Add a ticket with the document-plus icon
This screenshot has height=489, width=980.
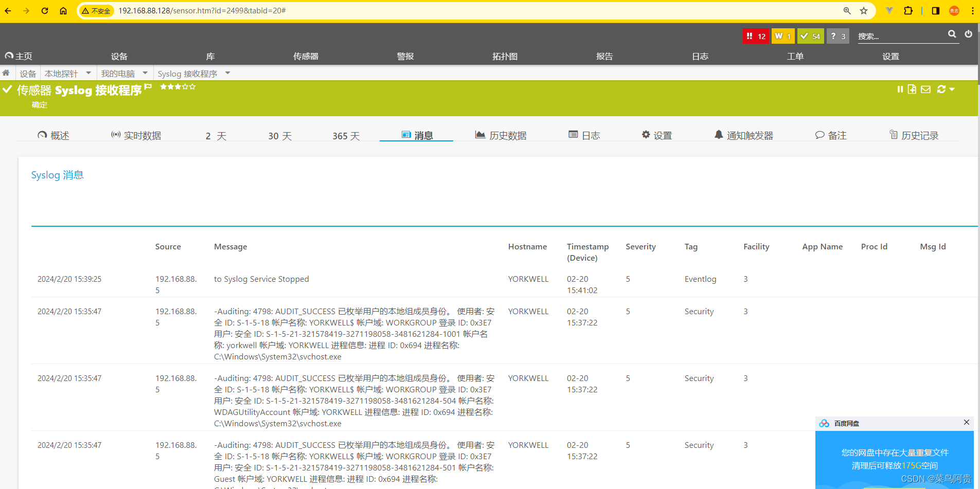pos(912,89)
